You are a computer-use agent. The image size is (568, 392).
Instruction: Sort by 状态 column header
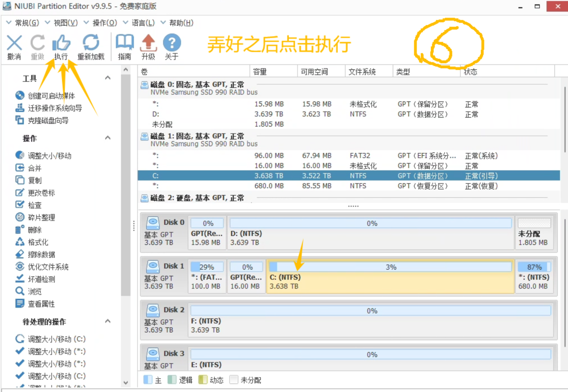(508, 71)
